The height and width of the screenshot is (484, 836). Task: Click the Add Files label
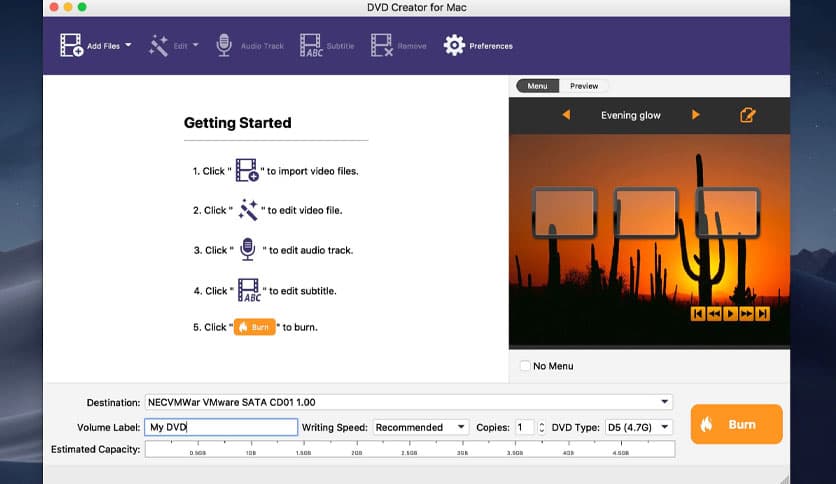click(103, 46)
